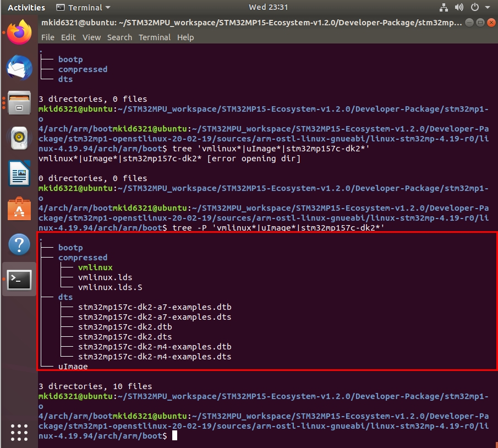This screenshot has width=498, height=448.
Task: Open the File menu
Action: coord(48,37)
